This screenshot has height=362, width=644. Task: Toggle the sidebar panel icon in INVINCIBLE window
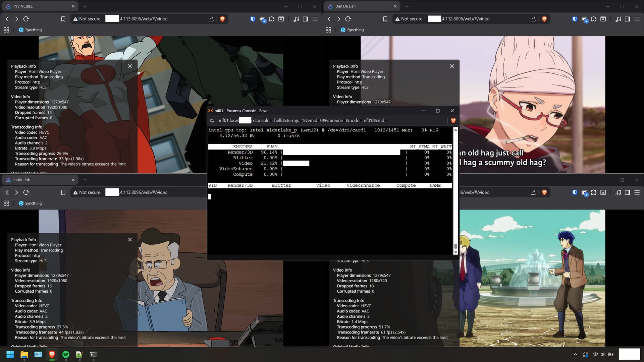(305, 19)
